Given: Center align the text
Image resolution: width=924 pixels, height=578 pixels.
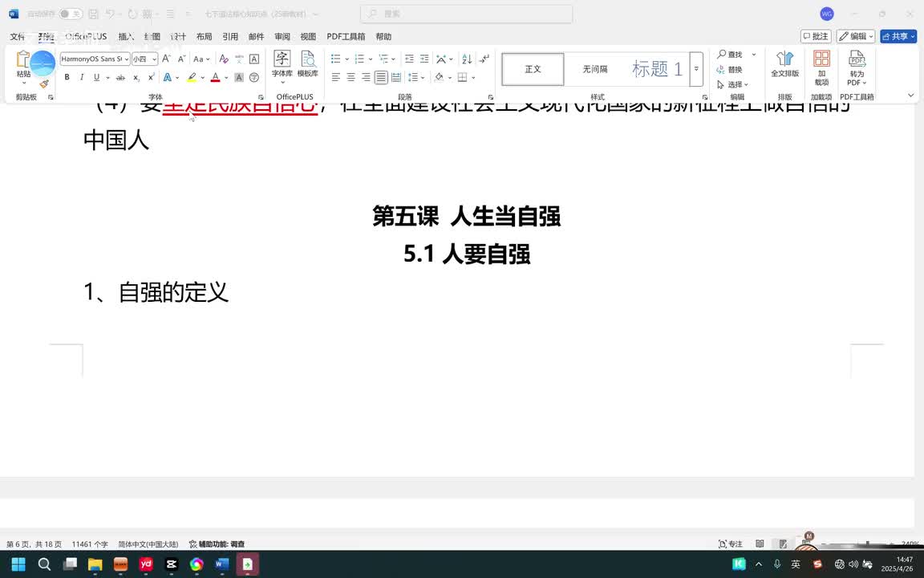Looking at the screenshot, I should click(x=351, y=77).
